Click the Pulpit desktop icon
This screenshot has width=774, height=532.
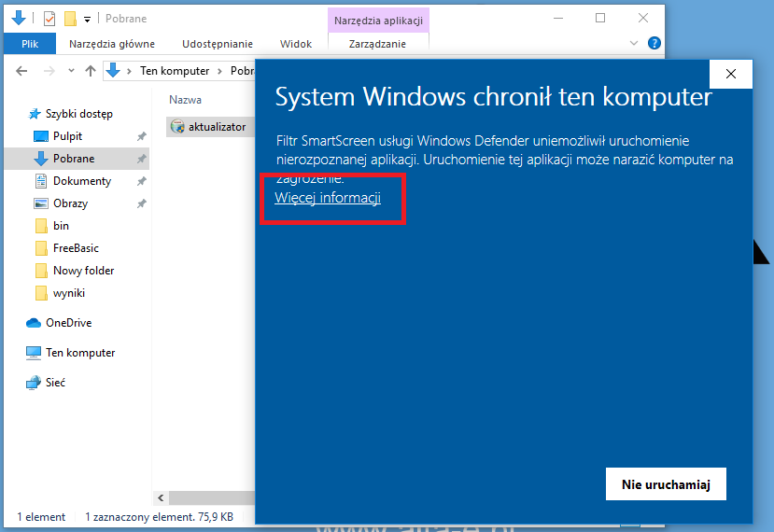coord(41,136)
